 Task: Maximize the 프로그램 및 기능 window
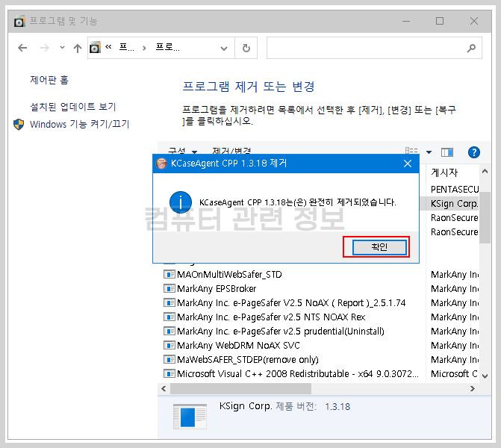(440, 21)
